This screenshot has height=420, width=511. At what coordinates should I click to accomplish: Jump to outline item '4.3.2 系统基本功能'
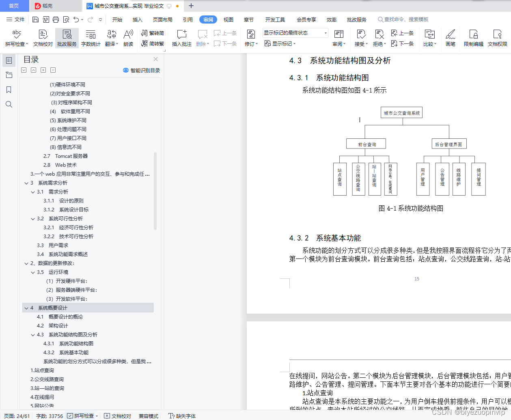click(x=66, y=353)
